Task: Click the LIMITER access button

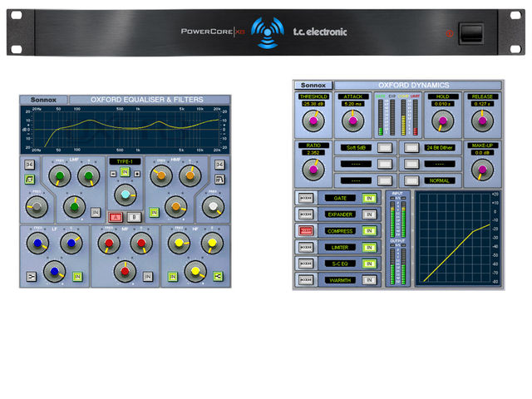Action: pos(306,248)
